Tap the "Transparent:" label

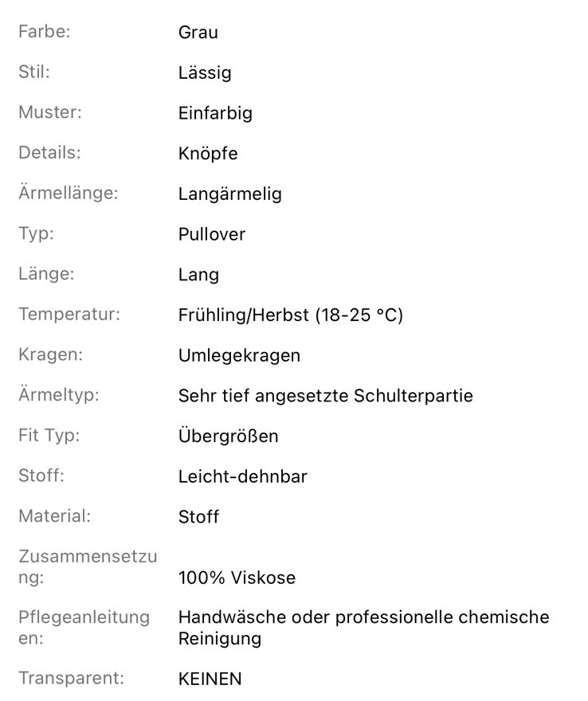(x=72, y=678)
